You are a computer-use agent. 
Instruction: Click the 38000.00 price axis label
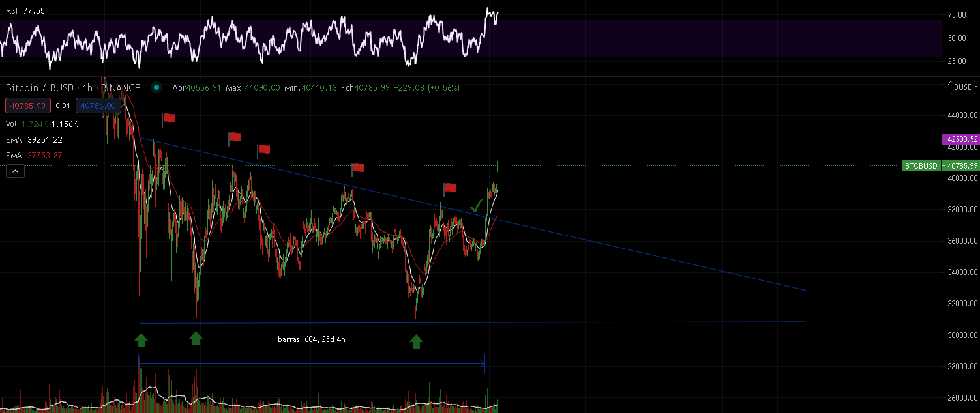coord(961,210)
